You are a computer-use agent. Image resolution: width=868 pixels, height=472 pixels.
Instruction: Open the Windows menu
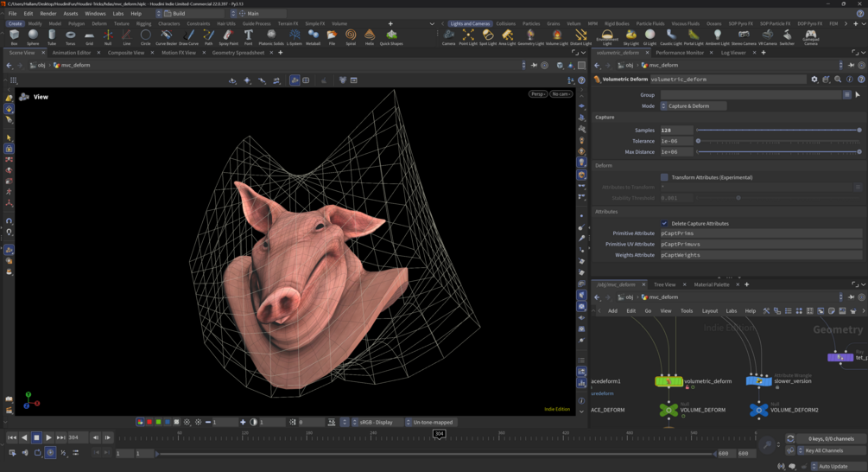[x=95, y=13]
